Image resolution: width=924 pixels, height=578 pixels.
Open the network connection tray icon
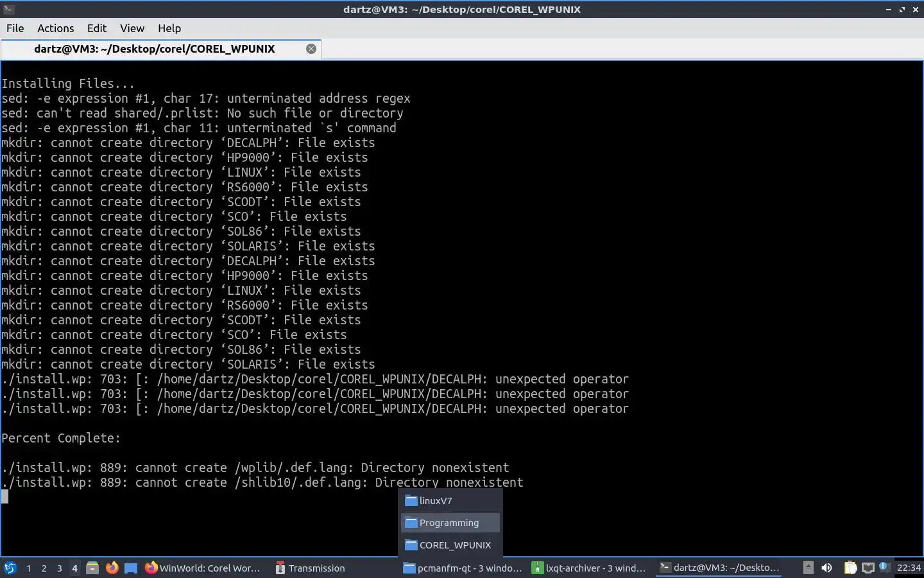pos(868,568)
